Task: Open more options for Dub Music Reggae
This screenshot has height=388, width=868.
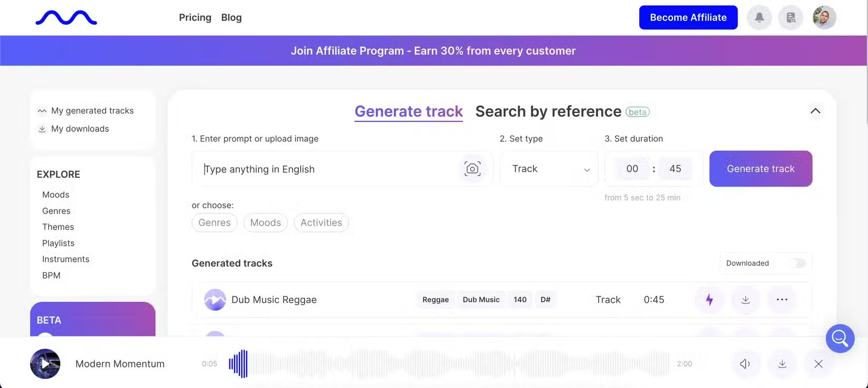Action: pos(782,300)
